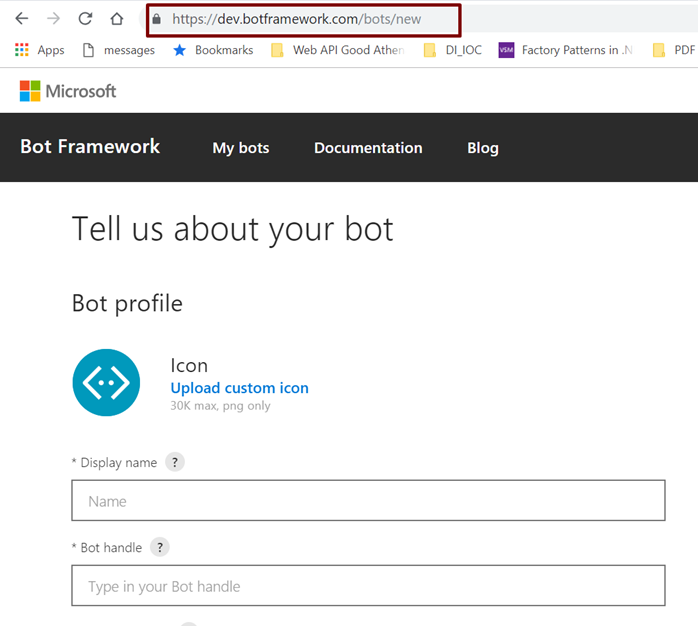The width and height of the screenshot is (698, 626).
Task: Click the browser back arrow
Action: click(x=21, y=19)
